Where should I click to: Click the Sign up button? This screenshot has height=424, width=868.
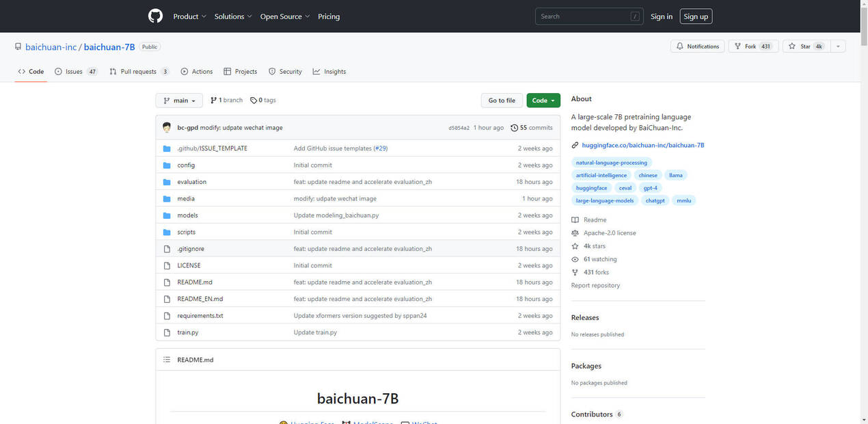coord(695,16)
